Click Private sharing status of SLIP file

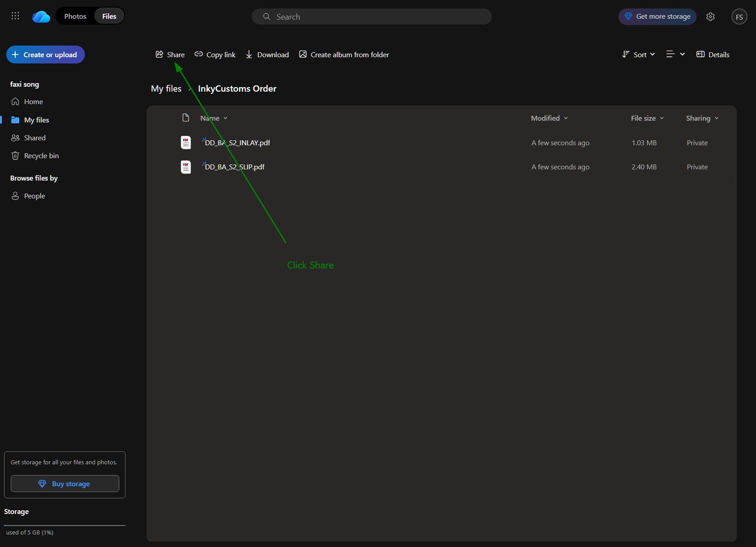pos(697,167)
